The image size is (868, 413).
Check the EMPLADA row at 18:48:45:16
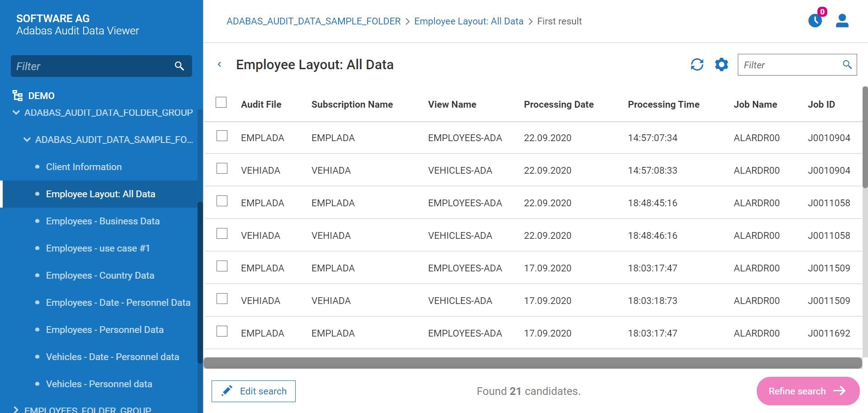pyautogui.click(x=222, y=201)
